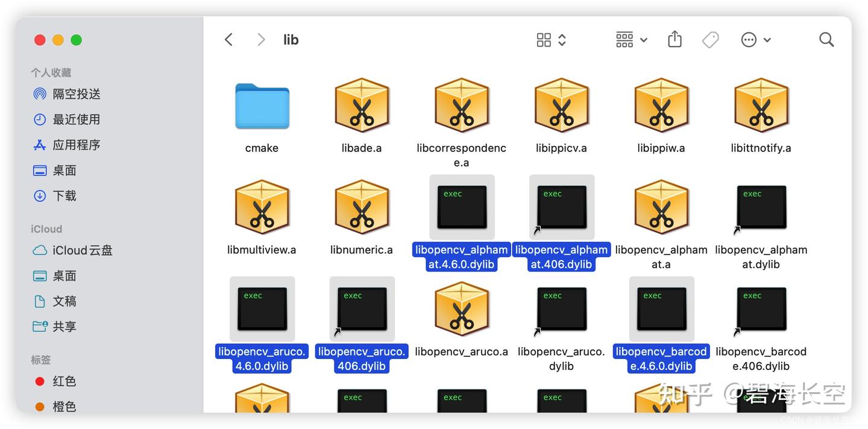Open the cmake folder thumbnail
The image size is (868, 429).
pyautogui.click(x=262, y=106)
